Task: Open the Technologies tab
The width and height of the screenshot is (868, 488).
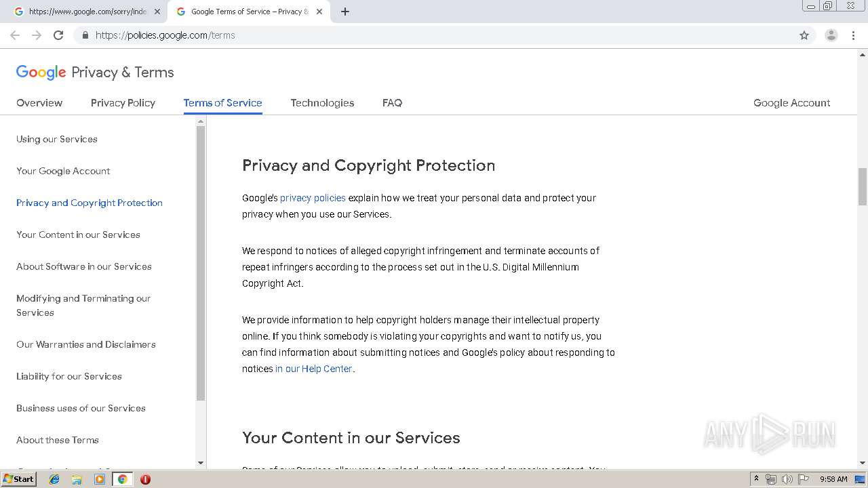Action: coord(322,103)
